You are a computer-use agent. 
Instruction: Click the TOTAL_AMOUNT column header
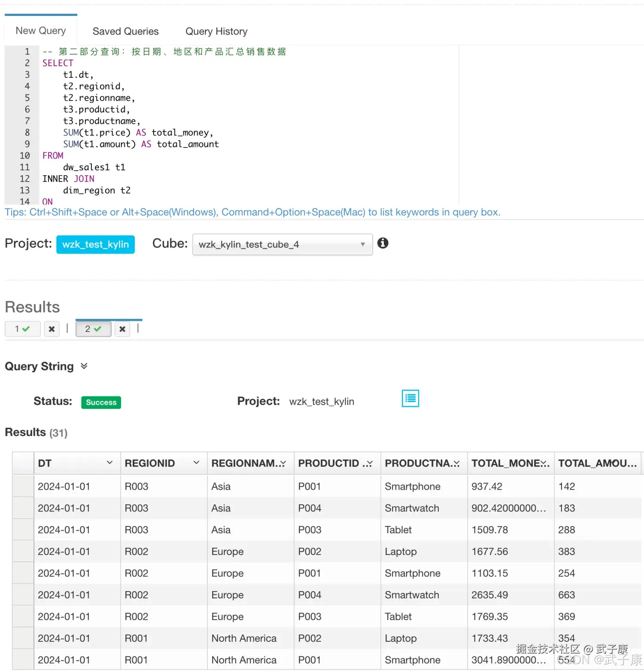(597, 463)
